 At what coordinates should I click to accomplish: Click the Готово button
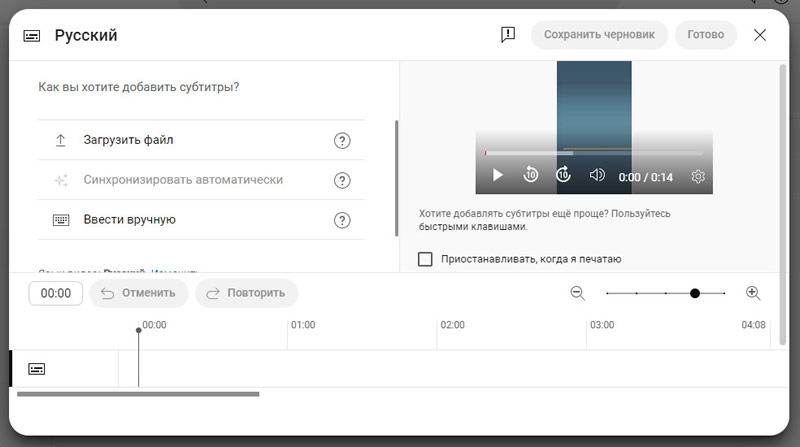click(x=706, y=35)
